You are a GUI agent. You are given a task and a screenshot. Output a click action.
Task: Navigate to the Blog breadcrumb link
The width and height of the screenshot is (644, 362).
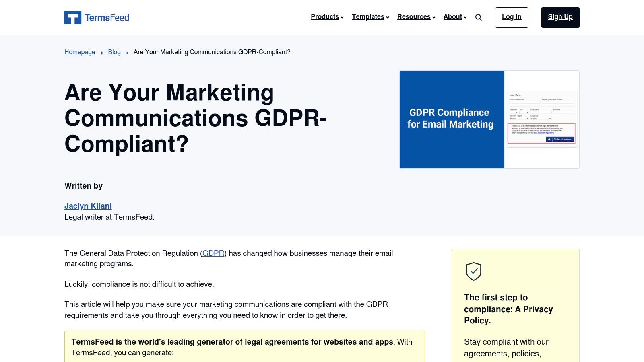[114, 52]
